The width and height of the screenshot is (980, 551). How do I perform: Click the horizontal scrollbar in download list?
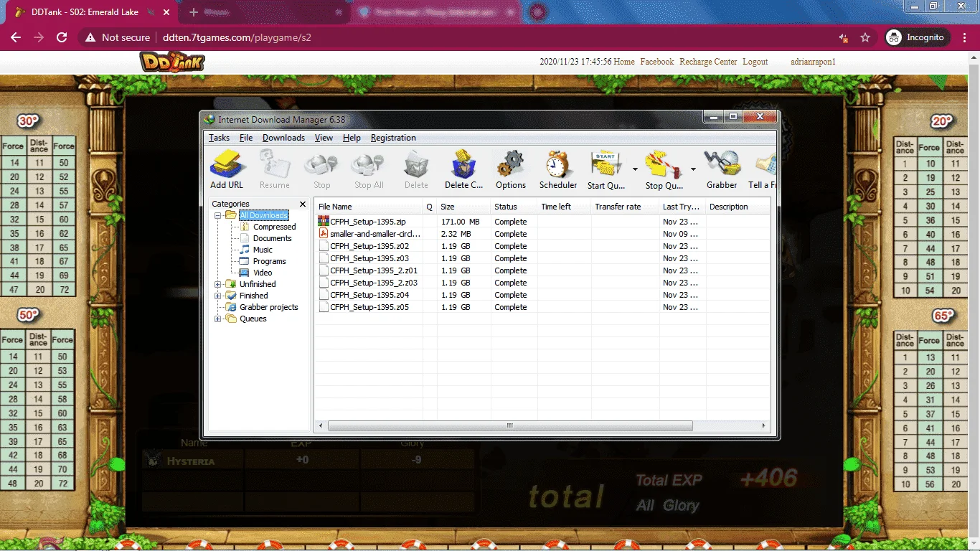pos(510,425)
